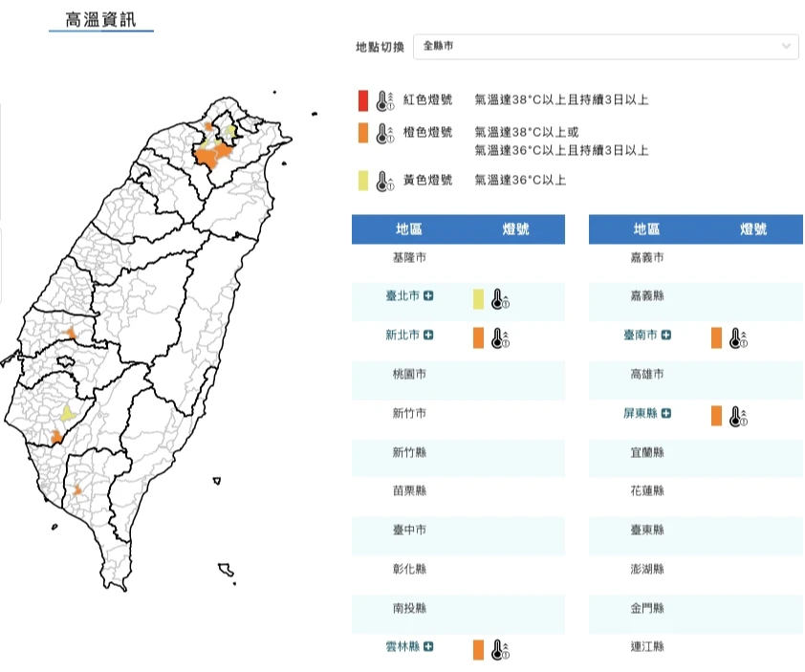Viewport: 805px width, 672px height.
Task: Expand the 新北市 plus icon
Action: (x=429, y=336)
